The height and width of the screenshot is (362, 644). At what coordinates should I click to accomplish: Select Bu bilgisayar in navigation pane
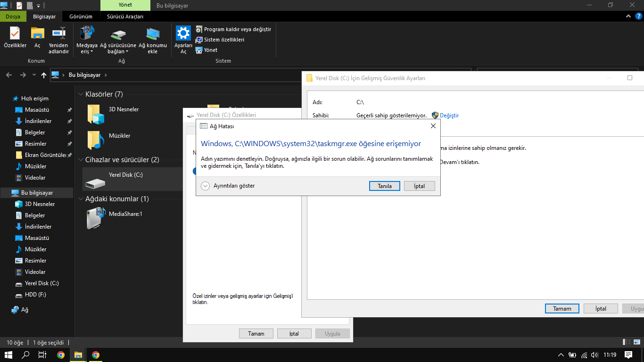(x=37, y=193)
